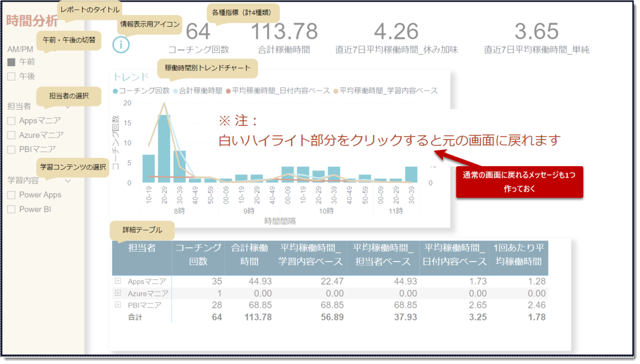Click the tallest bar at 8時 20-29
Screen dimensions: 640x364
click(x=164, y=149)
